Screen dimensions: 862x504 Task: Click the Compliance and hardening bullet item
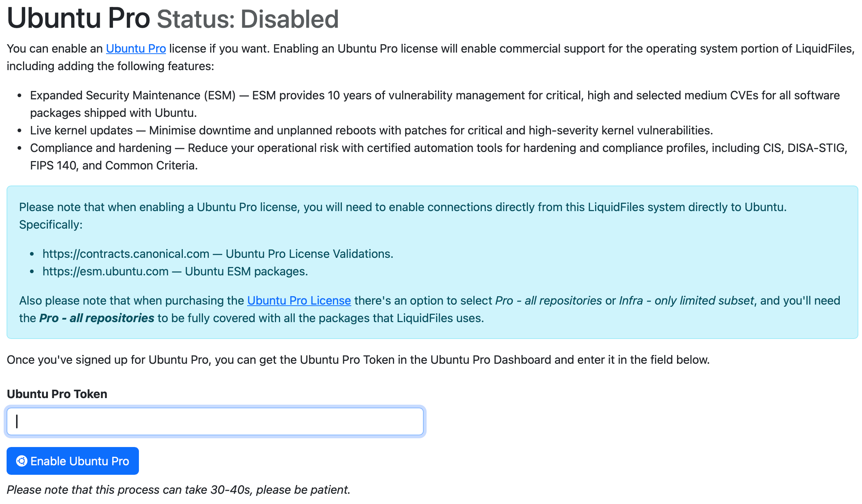tap(101, 148)
